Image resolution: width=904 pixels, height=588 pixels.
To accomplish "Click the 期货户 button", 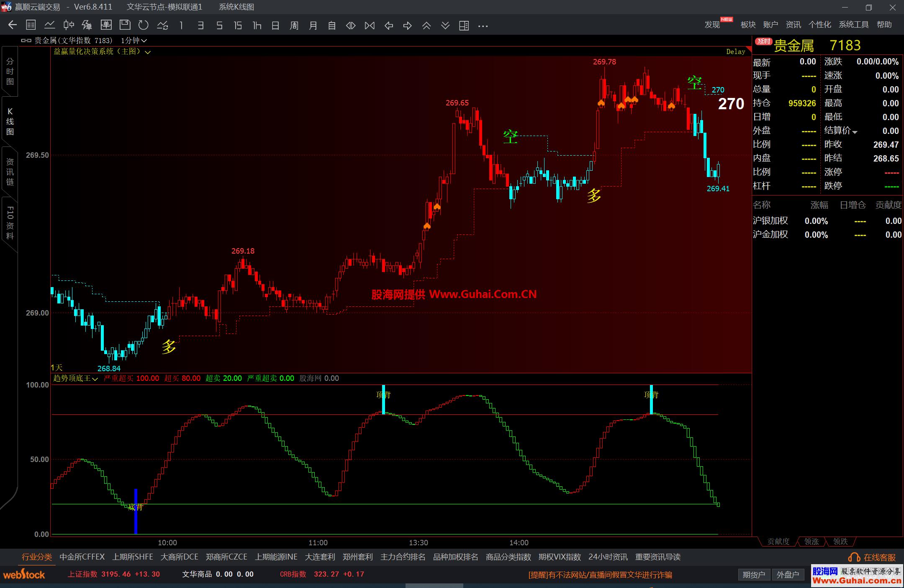I will (x=754, y=575).
